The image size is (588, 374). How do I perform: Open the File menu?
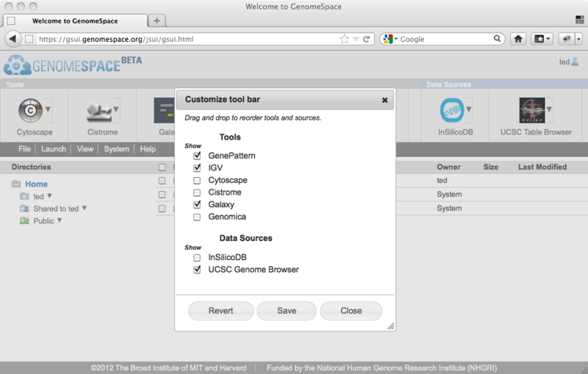(24, 148)
